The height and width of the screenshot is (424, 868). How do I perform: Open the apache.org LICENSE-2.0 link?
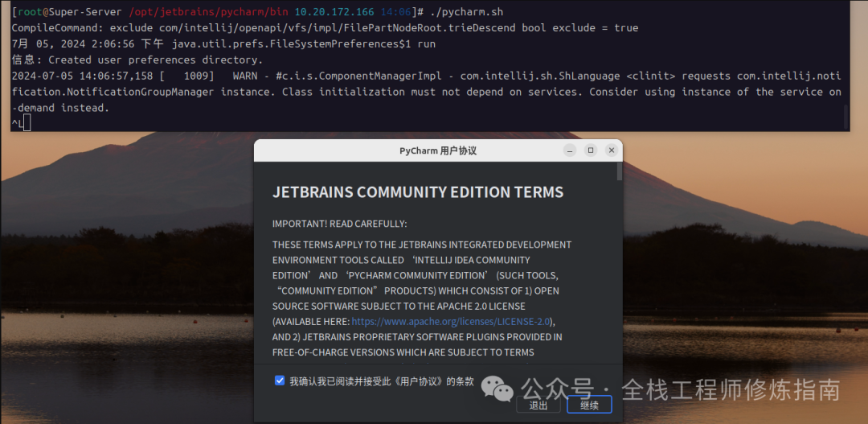pos(451,321)
